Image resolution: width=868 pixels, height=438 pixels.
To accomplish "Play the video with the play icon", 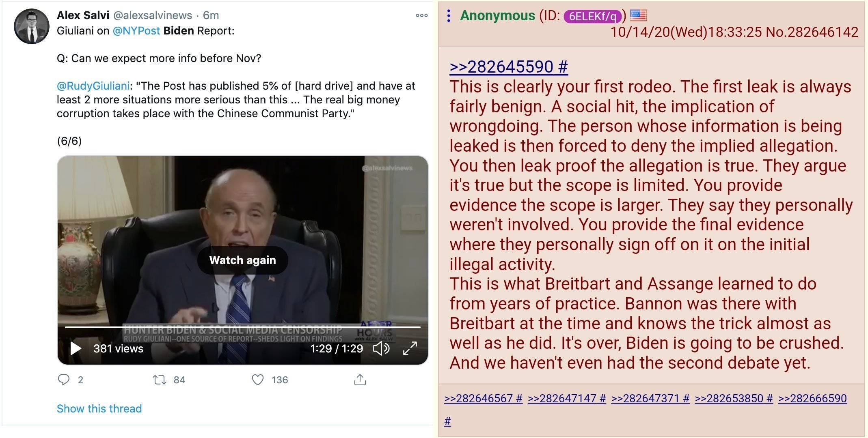I will 76,348.
